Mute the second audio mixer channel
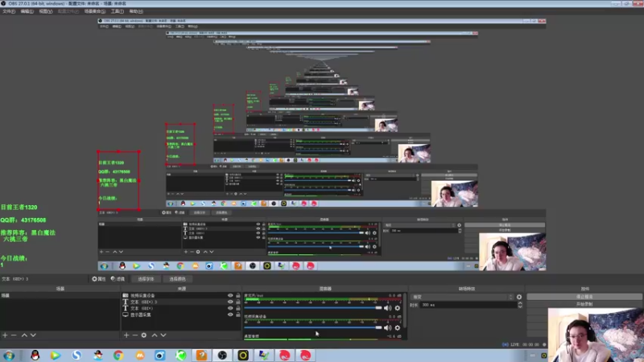This screenshot has width=644, height=362. click(x=387, y=327)
